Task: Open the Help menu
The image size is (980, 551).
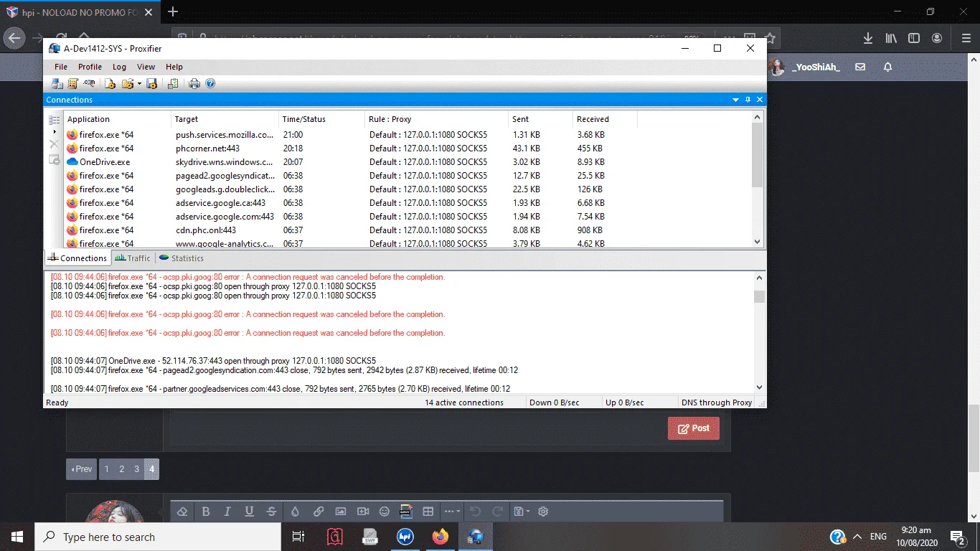Action: (x=174, y=67)
